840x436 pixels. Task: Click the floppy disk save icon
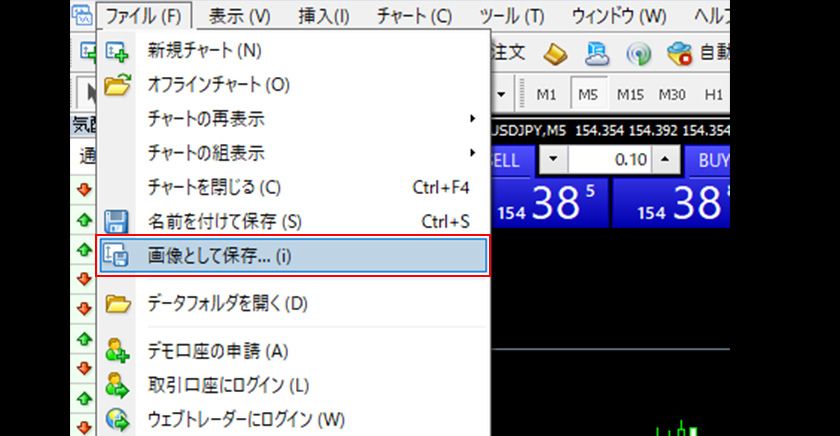(x=116, y=222)
